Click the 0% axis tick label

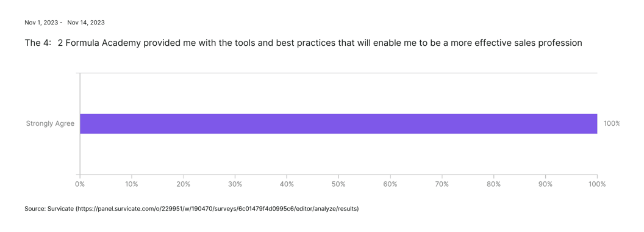point(80,184)
